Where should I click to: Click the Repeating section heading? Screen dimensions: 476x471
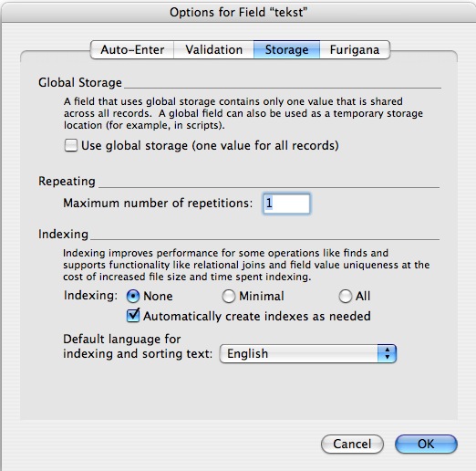pos(67,181)
